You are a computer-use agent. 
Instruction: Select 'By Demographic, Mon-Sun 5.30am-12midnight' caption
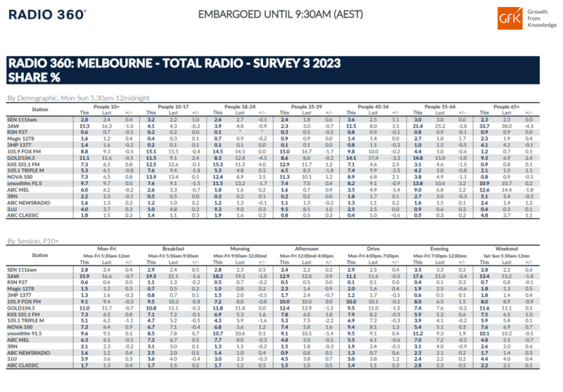pos(78,98)
